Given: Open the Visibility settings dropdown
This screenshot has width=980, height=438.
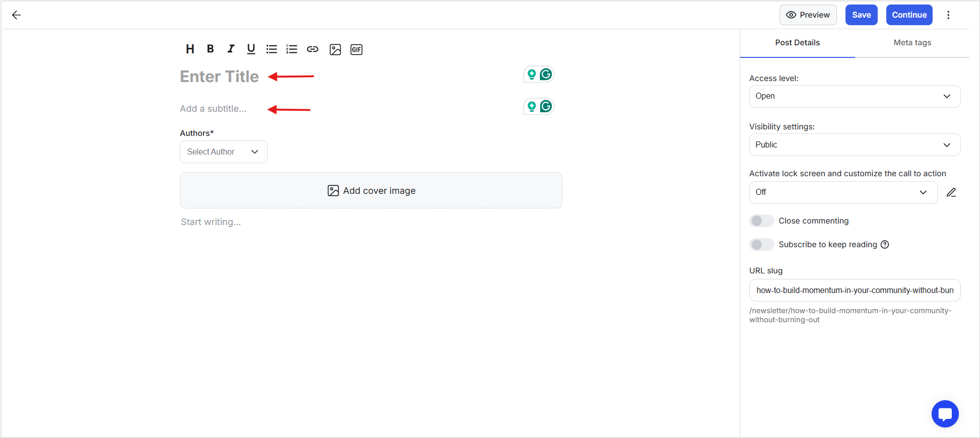Looking at the screenshot, I should tap(855, 145).
